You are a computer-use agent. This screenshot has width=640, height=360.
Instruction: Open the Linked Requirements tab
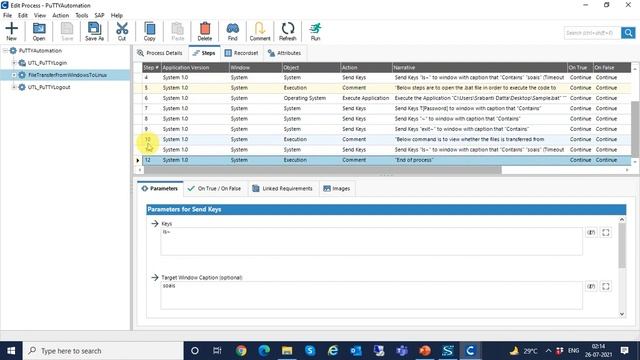tap(282, 189)
